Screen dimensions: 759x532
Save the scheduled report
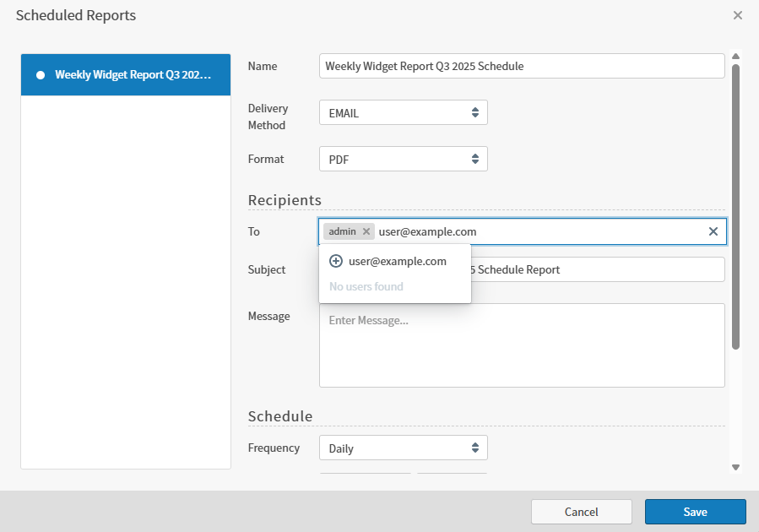(695, 511)
